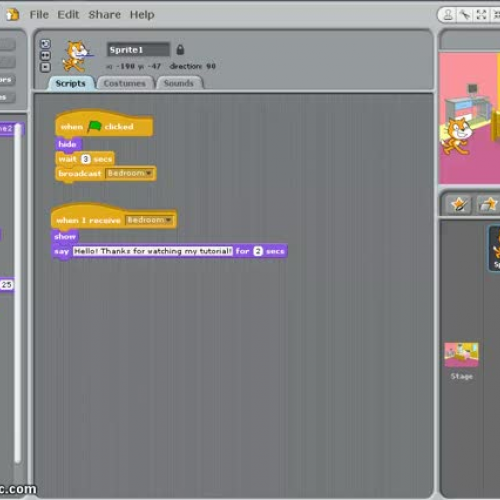
Task: Click the Choose new sprite from file button
Action: [488, 204]
